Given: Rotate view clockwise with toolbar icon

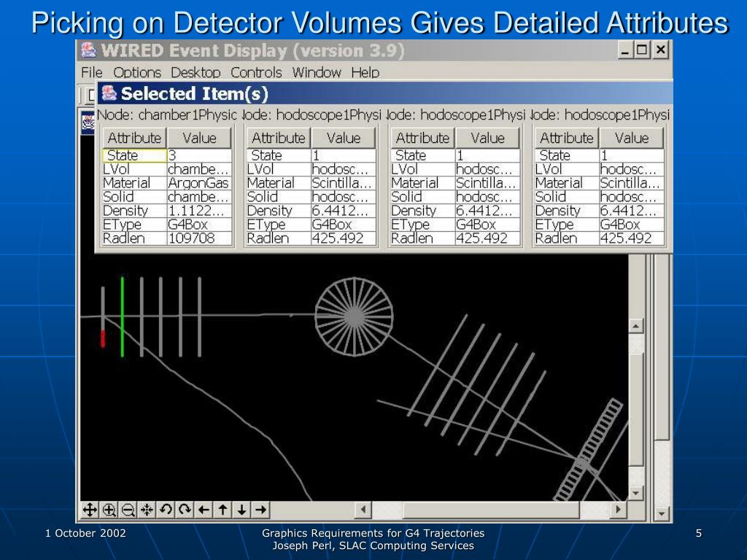Looking at the screenshot, I should 185,510.
